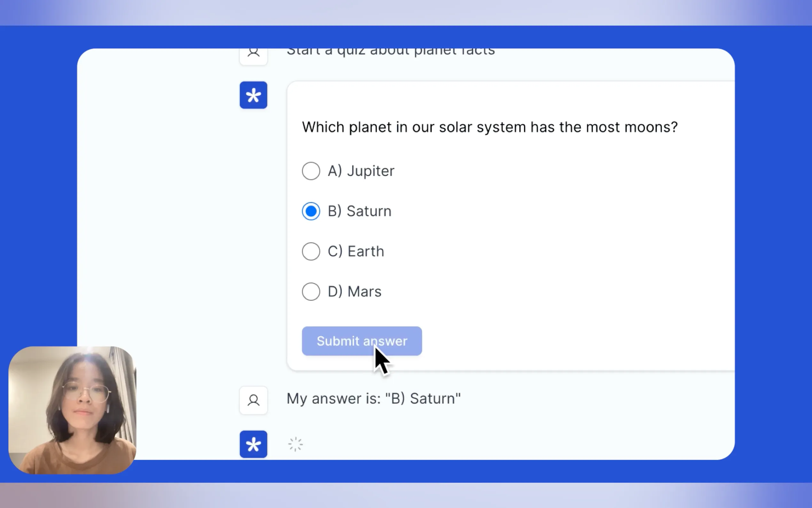This screenshot has height=508, width=812.
Task: Choose the Earth radio button
Action: click(x=311, y=251)
